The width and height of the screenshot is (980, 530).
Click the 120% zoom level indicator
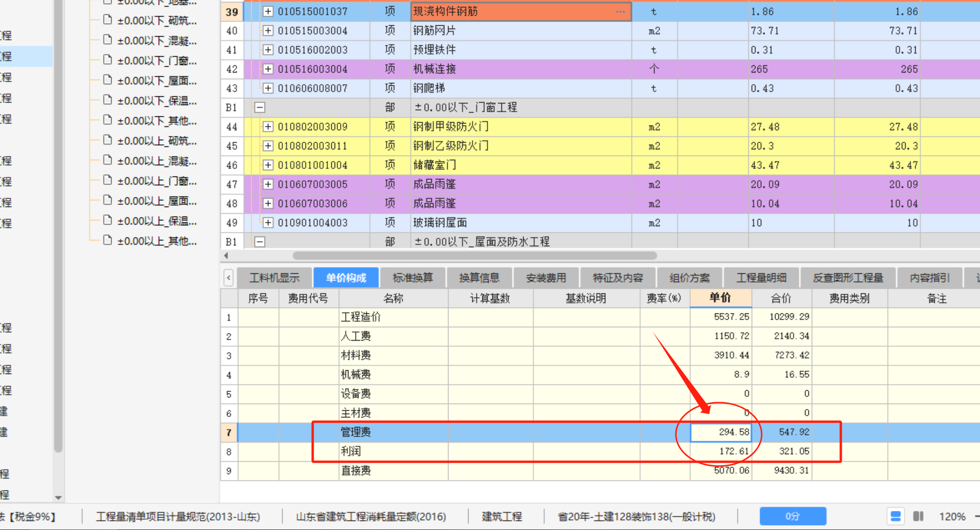[x=952, y=517]
